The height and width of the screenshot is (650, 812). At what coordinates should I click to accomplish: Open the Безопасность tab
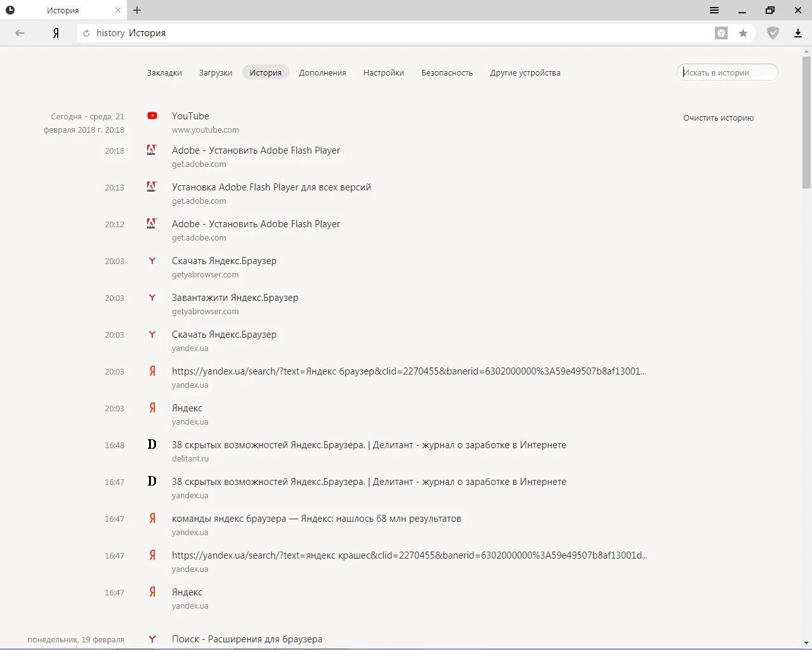tap(447, 72)
